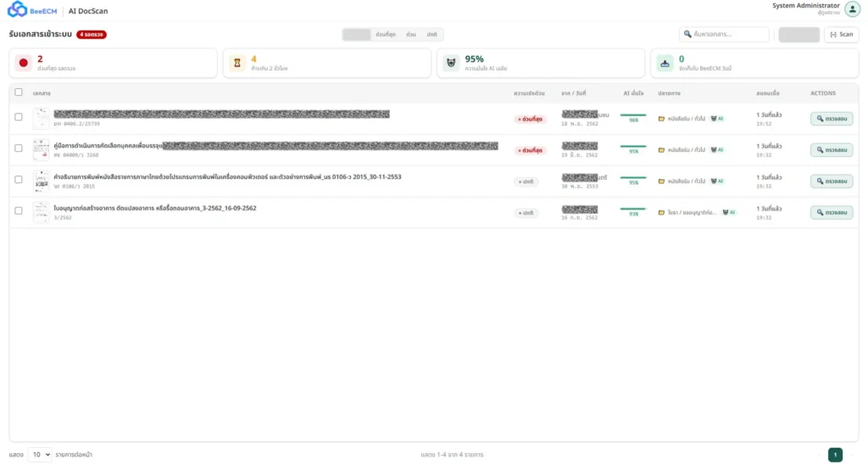Image resolution: width=868 pixels, height=464 pixels.
Task: Open the System Administrator avatar icon
Action: point(852,9)
